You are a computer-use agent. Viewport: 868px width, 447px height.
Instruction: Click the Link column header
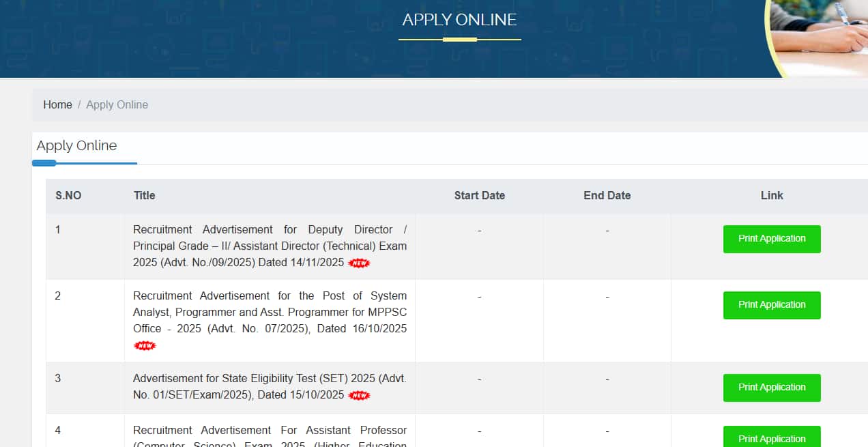coord(771,195)
